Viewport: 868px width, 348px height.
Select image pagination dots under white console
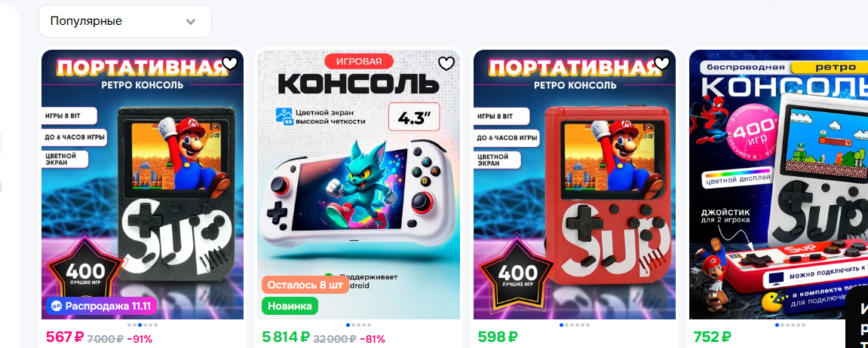(x=359, y=325)
